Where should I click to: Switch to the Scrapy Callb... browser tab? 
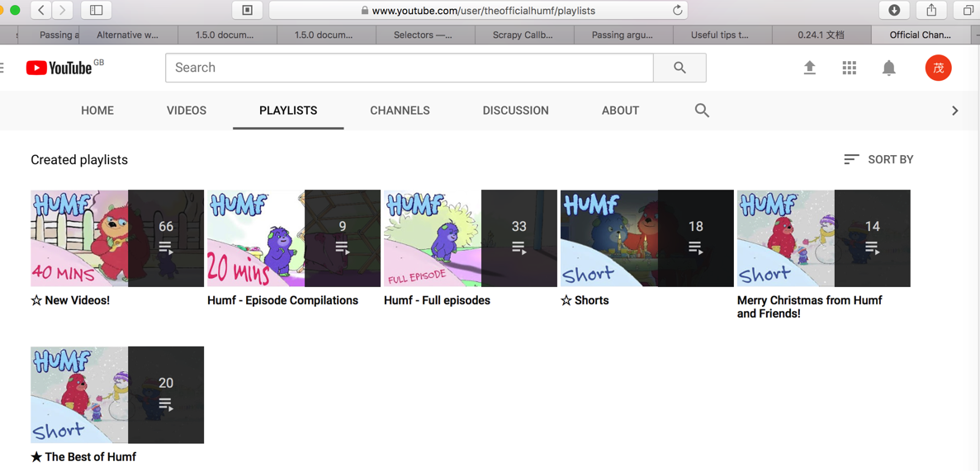click(524, 35)
